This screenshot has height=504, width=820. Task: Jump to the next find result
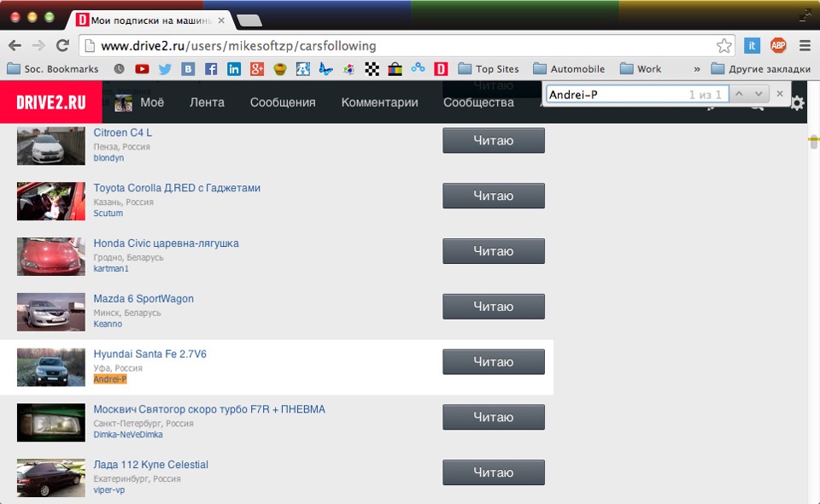coord(758,94)
